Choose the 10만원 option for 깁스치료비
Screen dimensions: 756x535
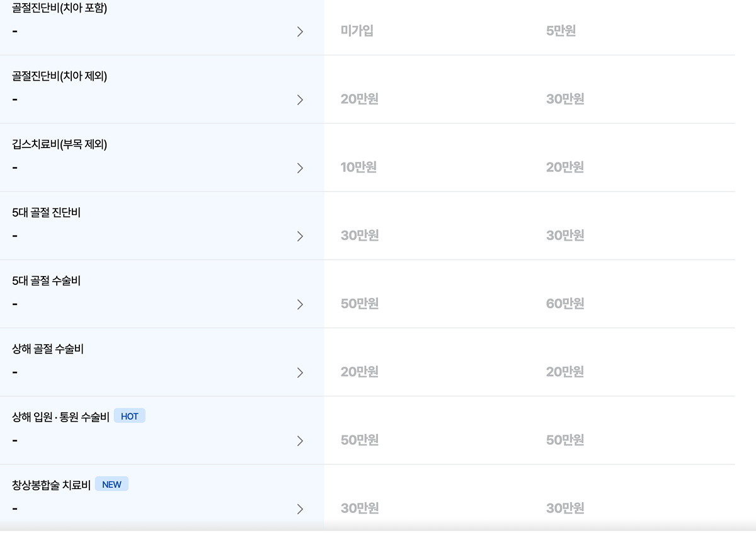[x=358, y=167]
